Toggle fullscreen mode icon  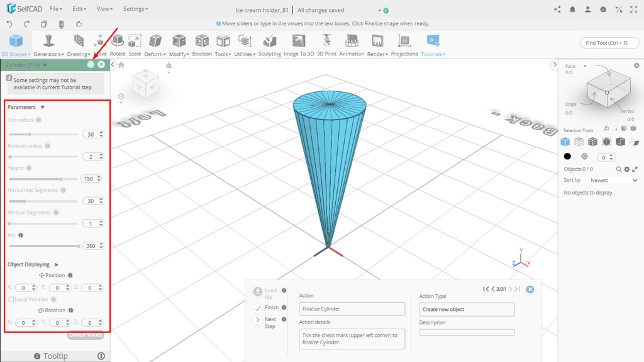[634, 9]
